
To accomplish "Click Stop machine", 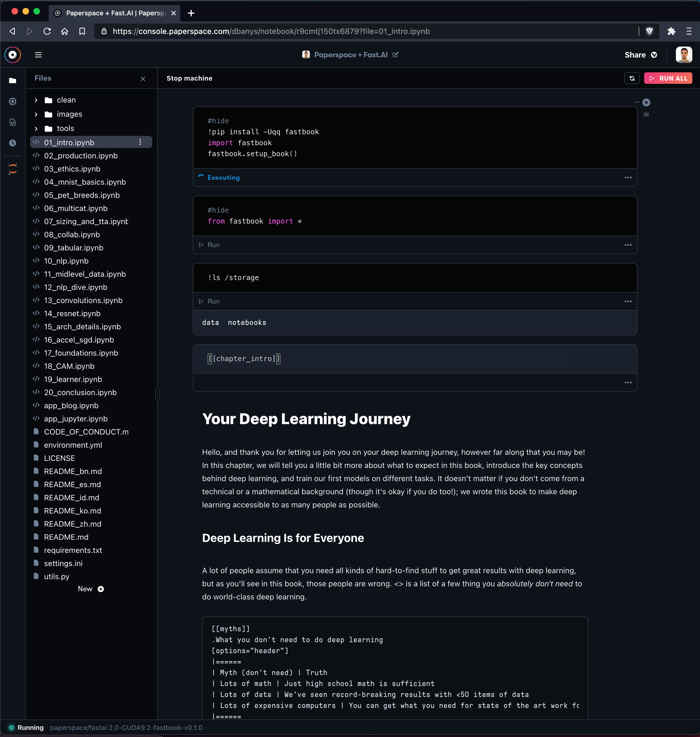I will [x=189, y=78].
